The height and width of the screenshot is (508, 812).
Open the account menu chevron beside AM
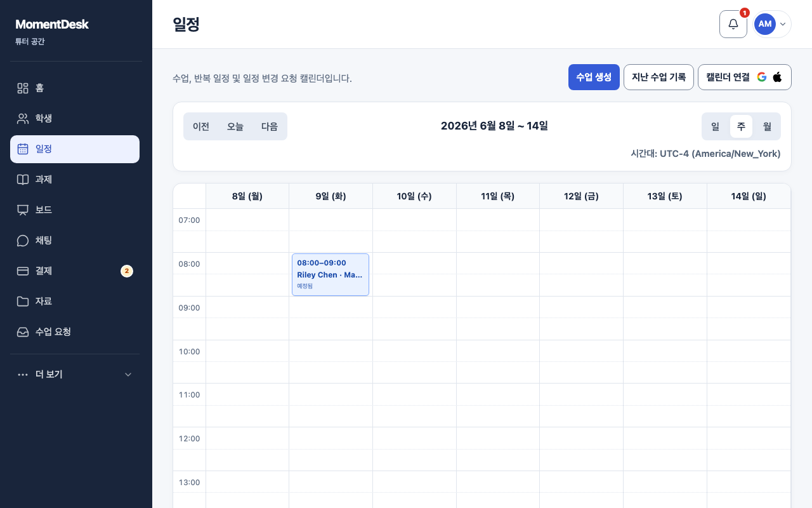(783, 24)
